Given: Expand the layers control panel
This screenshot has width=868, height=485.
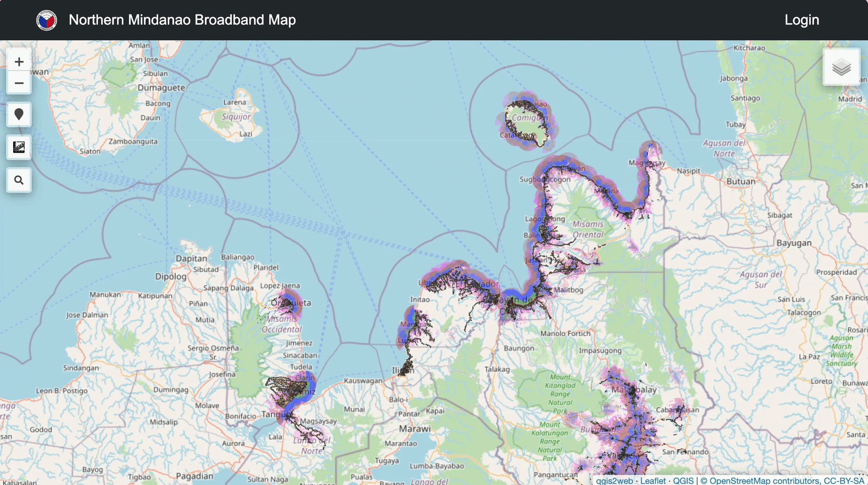Looking at the screenshot, I should click(841, 67).
